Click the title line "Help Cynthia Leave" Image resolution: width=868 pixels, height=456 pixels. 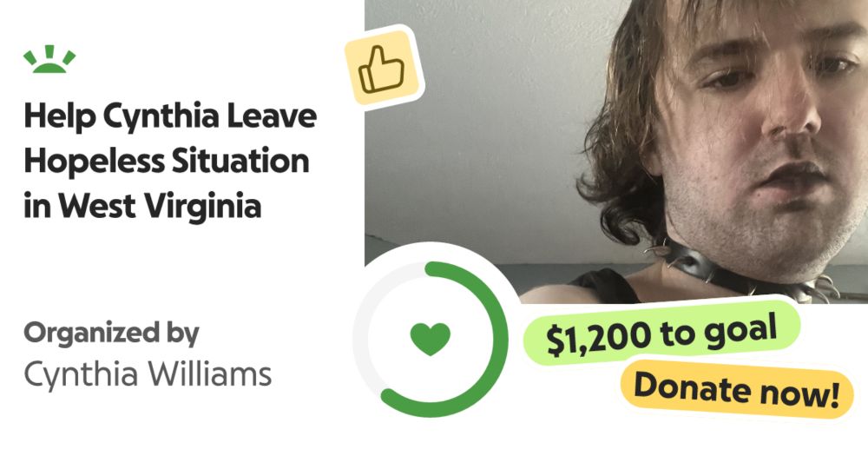click(170, 117)
